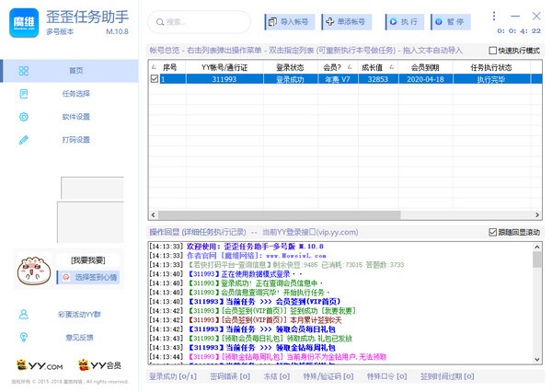Click 签到时间过期 [0] status counter
The height and width of the screenshot is (392, 552).
pos(447,376)
